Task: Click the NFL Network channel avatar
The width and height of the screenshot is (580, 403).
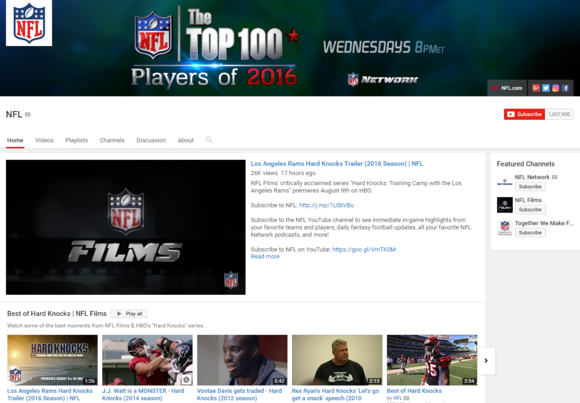Action: 505,182
